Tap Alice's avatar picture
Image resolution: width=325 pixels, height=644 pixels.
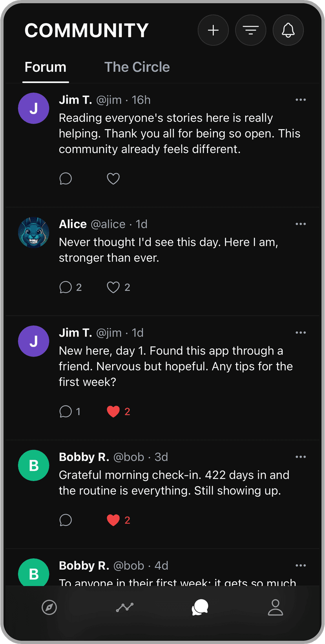coord(34,232)
